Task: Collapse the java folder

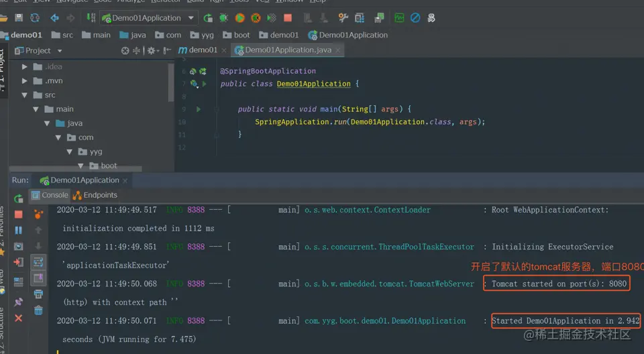Action: [x=47, y=123]
